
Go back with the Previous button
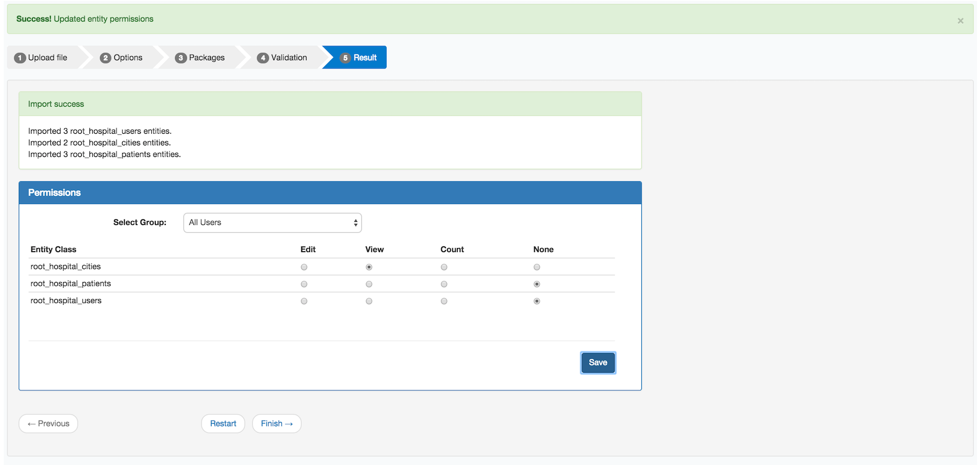tap(49, 424)
